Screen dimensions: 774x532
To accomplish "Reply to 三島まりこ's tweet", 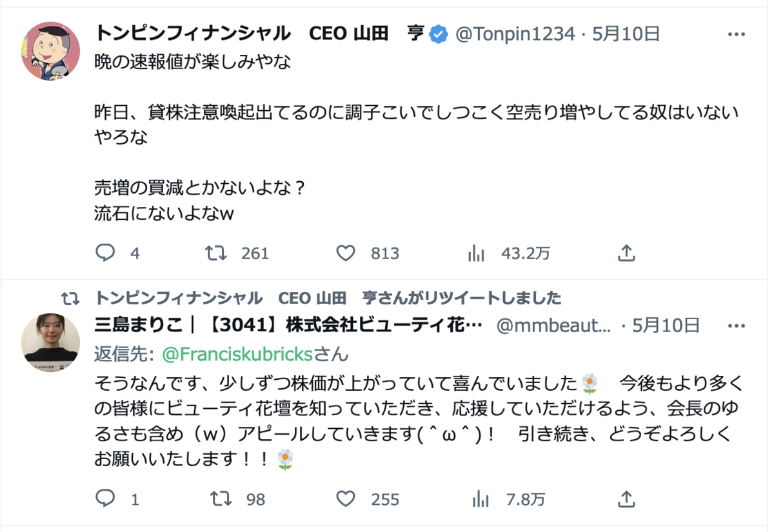I will point(105,498).
